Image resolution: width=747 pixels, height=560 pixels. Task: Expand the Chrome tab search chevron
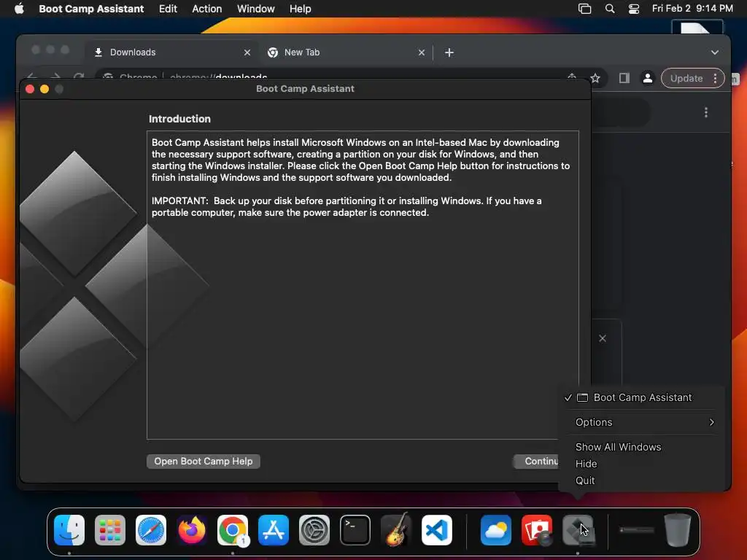(x=715, y=52)
